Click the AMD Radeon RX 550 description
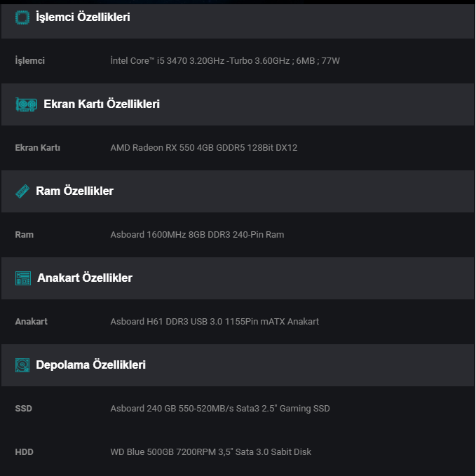 204,148
